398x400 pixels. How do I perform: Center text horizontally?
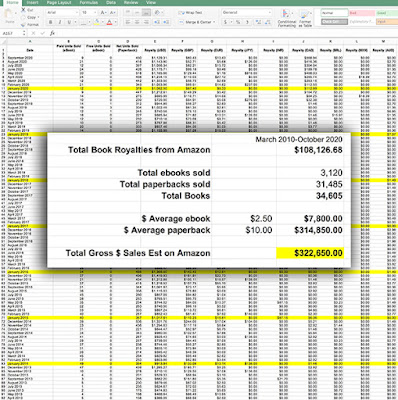(137, 22)
